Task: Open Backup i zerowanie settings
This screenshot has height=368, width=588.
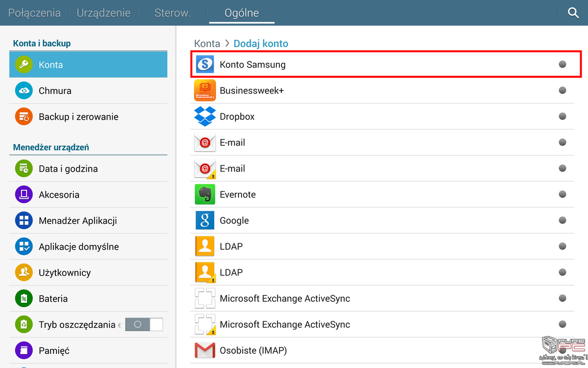Action: (x=78, y=117)
